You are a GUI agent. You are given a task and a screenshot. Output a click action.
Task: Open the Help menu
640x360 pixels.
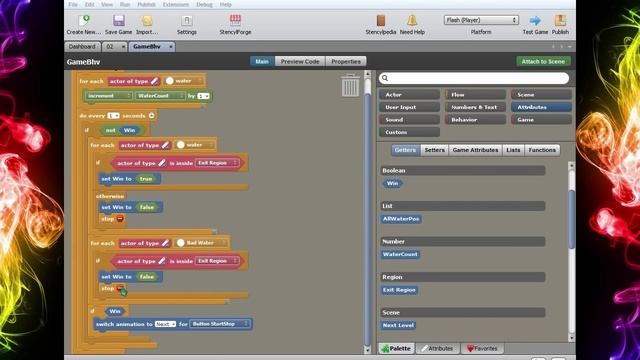pyautogui.click(x=226, y=4)
